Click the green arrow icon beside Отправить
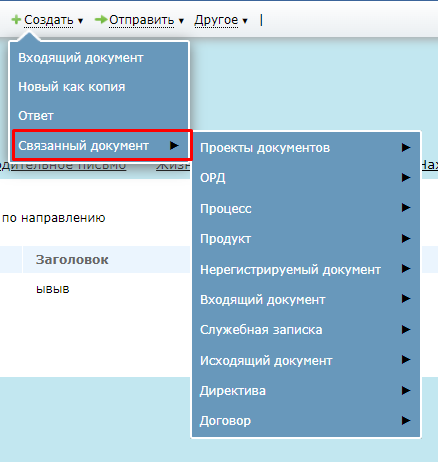This screenshot has width=438, height=462. click(101, 20)
